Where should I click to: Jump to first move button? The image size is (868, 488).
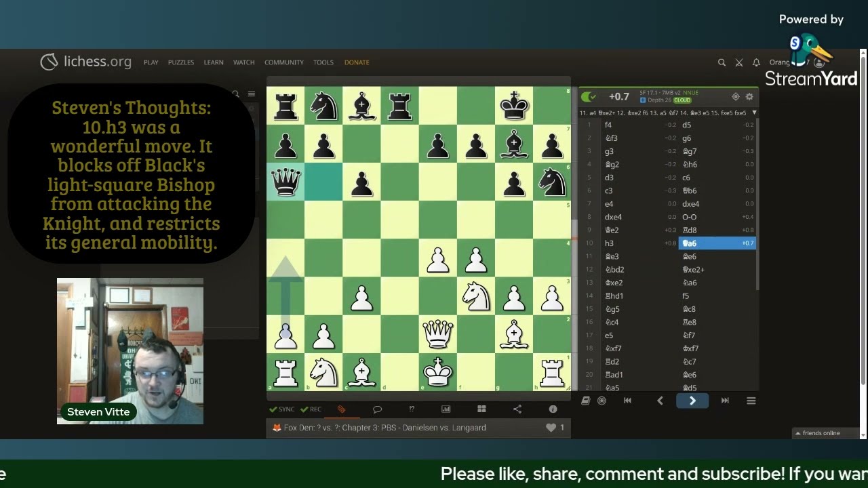coord(627,401)
